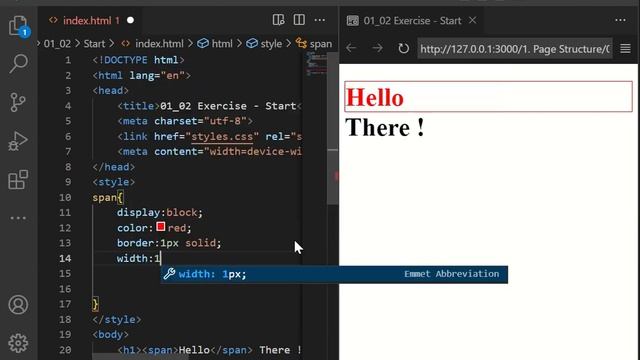The width and height of the screenshot is (640, 360).
Task: Click the html lang="en" line
Action: click(141, 76)
